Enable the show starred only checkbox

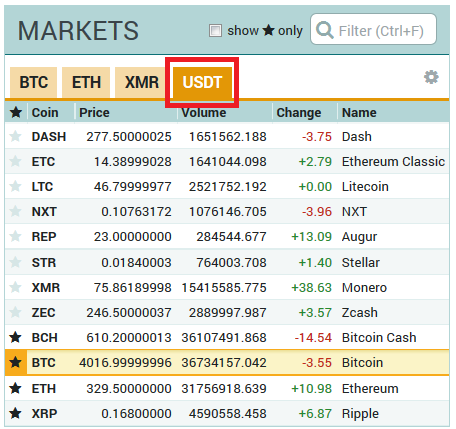tap(215, 30)
